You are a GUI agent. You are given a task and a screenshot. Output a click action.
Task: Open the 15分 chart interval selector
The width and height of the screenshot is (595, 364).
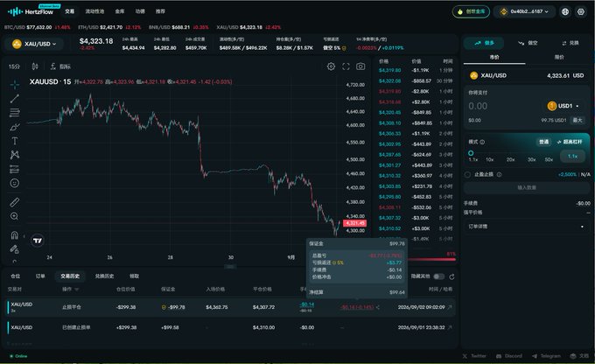14,66
